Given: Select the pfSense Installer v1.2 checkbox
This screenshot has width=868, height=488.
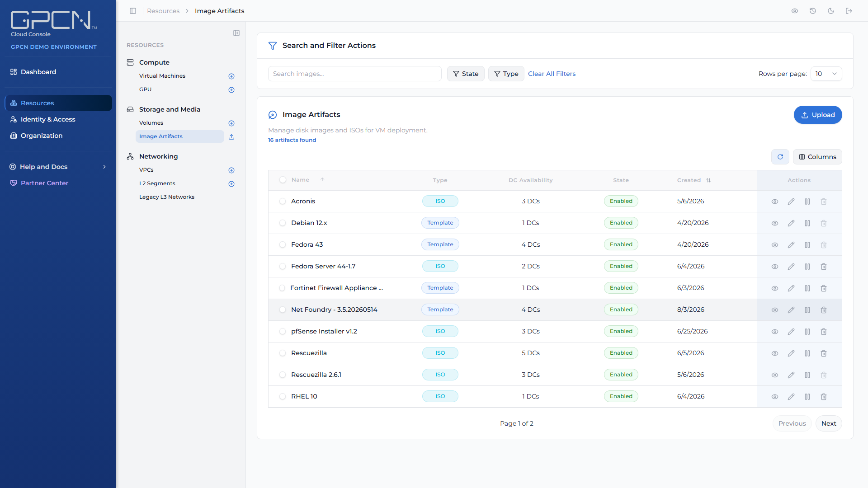Looking at the screenshot, I should pos(283,332).
